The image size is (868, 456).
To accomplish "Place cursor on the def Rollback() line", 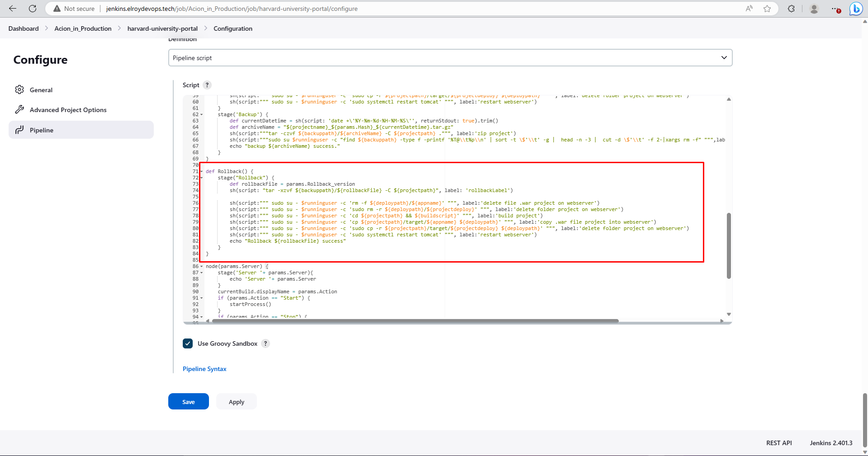I will pyautogui.click(x=229, y=172).
